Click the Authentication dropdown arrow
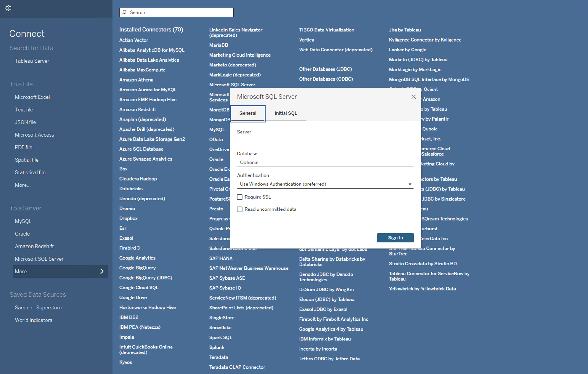The height and width of the screenshot is (374, 588). 410,184
